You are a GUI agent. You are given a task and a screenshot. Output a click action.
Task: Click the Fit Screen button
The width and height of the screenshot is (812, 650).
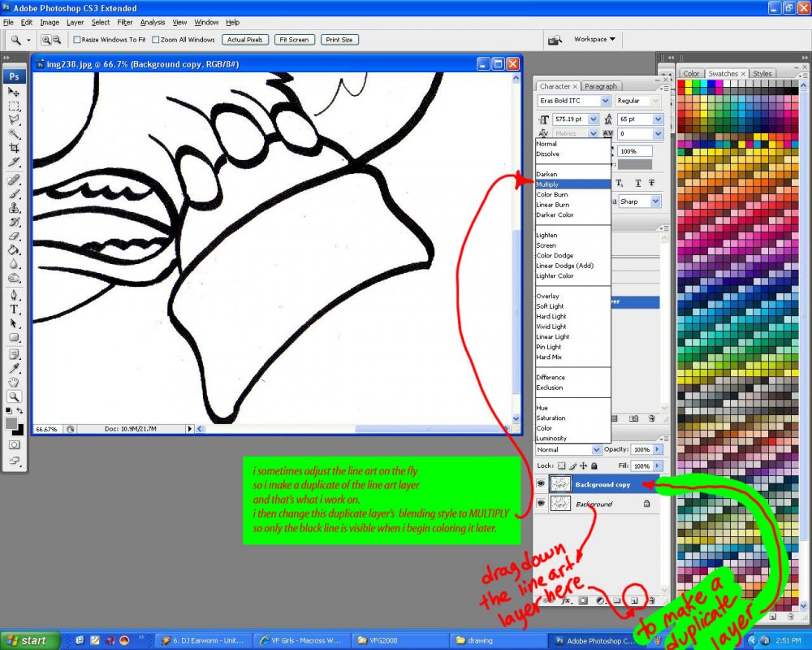pyautogui.click(x=294, y=39)
